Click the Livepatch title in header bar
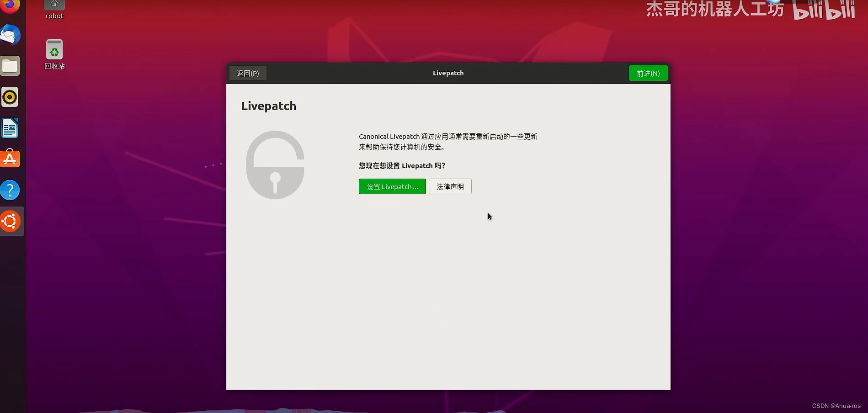 (448, 73)
